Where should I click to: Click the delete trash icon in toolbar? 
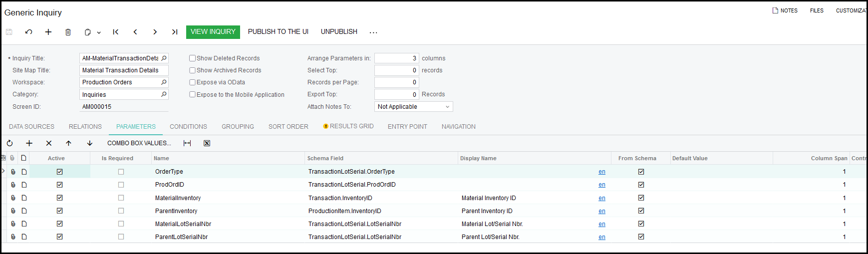pyautogui.click(x=68, y=32)
